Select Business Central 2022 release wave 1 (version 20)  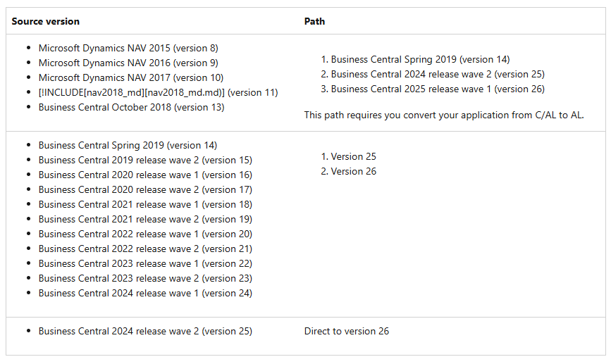click(x=145, y=234)
